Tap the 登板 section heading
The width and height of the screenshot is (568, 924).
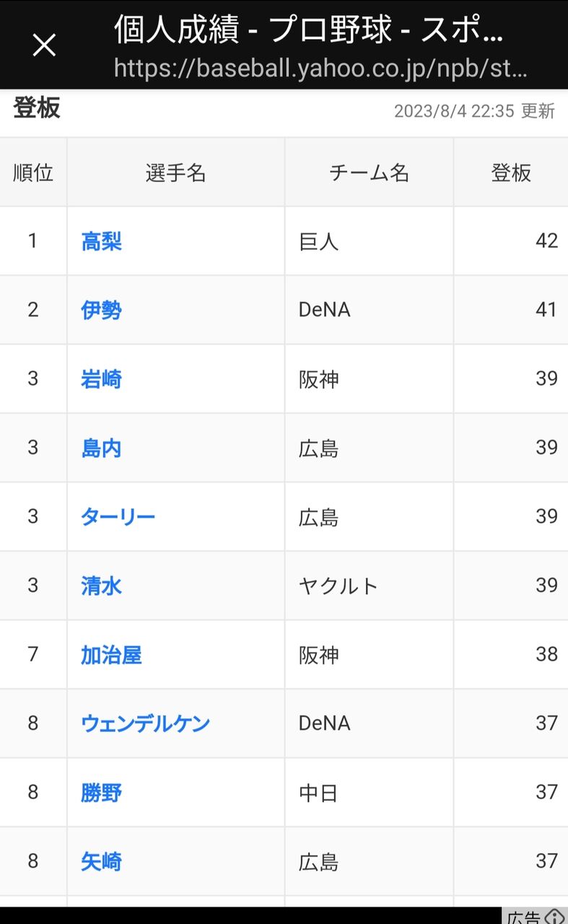(37, 110)
